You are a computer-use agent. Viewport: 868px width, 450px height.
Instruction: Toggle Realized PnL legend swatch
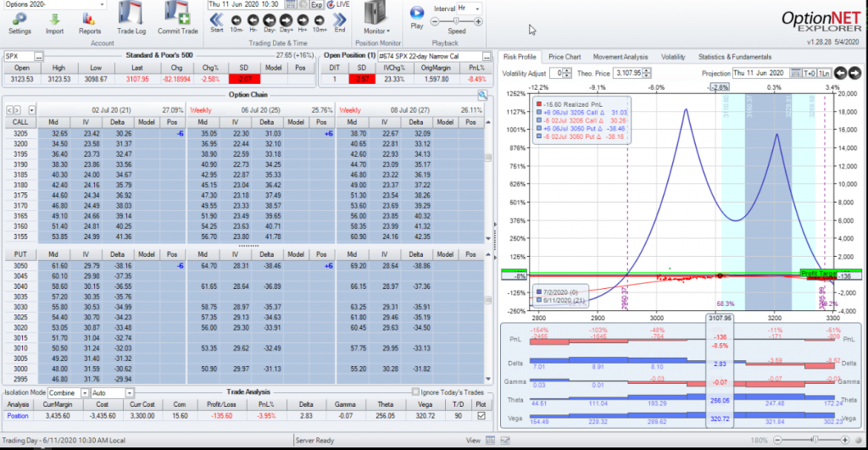(538, 104)
